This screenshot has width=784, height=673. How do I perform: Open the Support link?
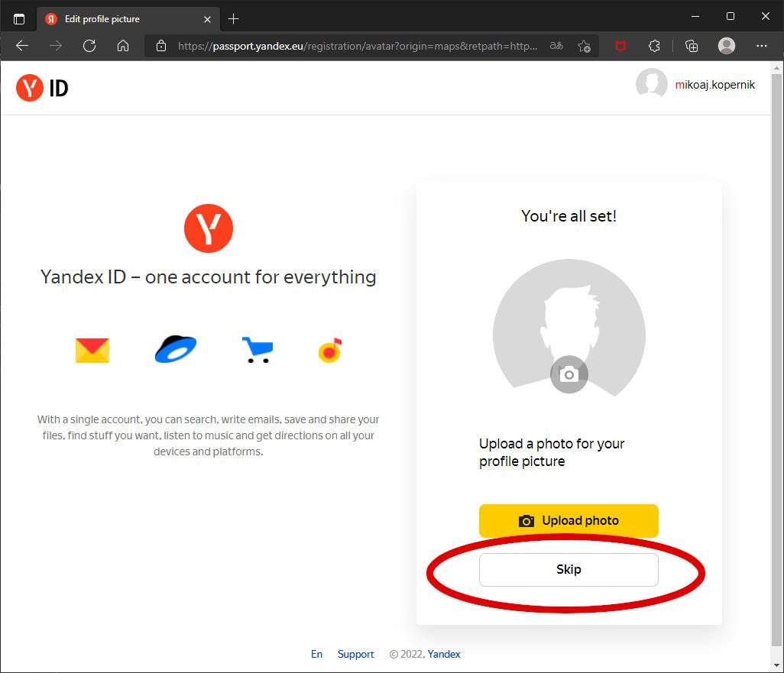355,654
